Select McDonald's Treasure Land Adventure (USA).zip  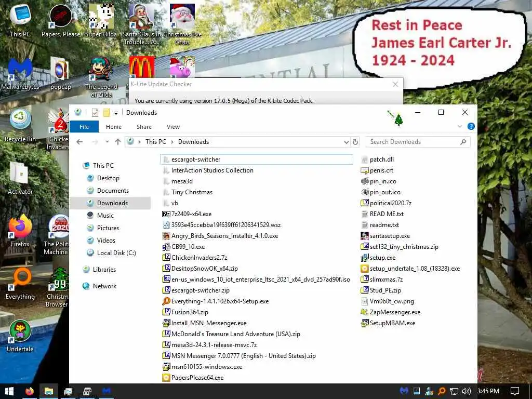(231, 334)
